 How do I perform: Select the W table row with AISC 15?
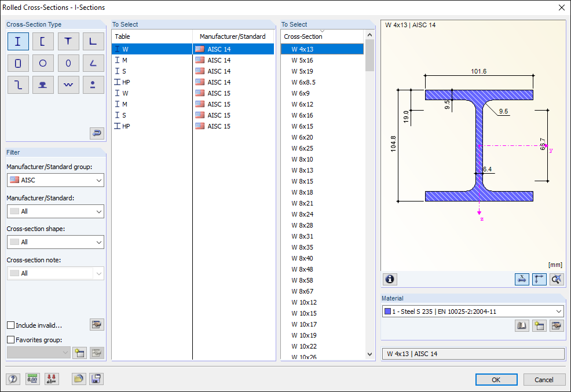pyautogui.click(x=193, y=93)
